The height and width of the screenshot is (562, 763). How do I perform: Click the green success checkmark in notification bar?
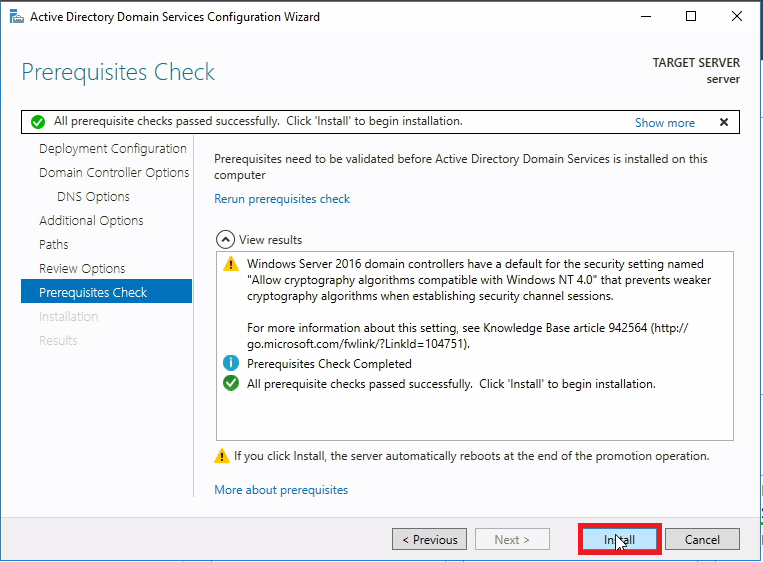[x=38, y=122]
